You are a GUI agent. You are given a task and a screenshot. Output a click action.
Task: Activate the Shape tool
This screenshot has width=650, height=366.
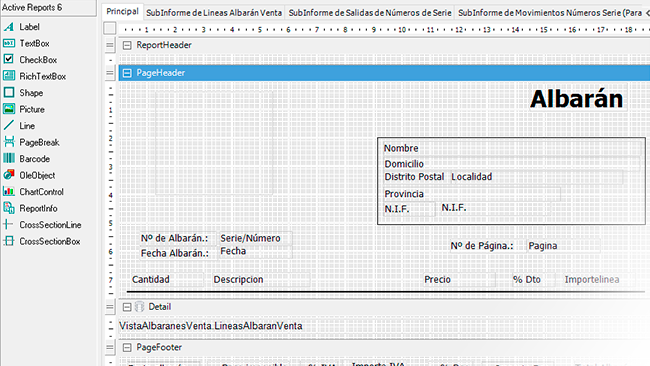pos(9,92)
